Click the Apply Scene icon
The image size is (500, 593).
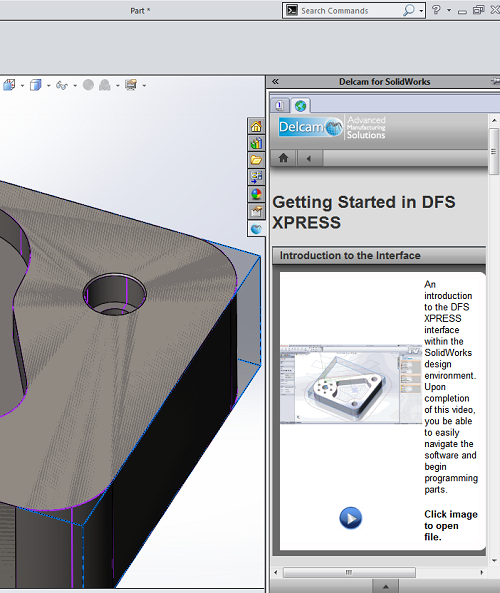pos(105,85)
